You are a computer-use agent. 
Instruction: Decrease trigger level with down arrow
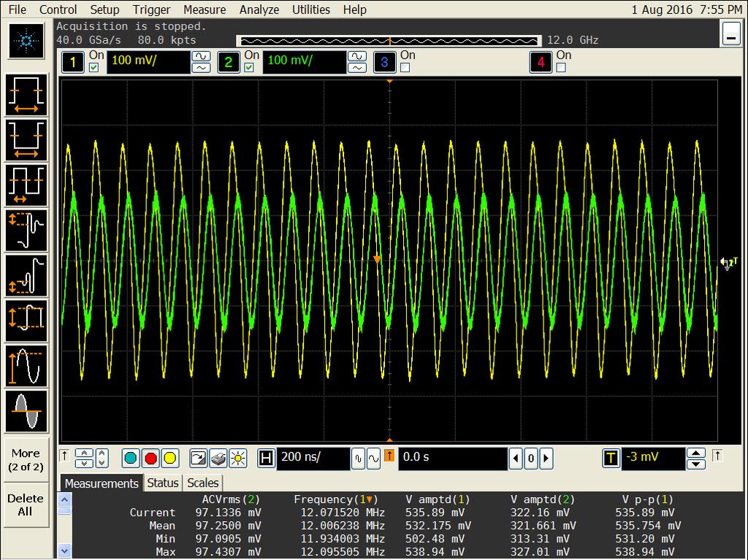click(696, 464)
